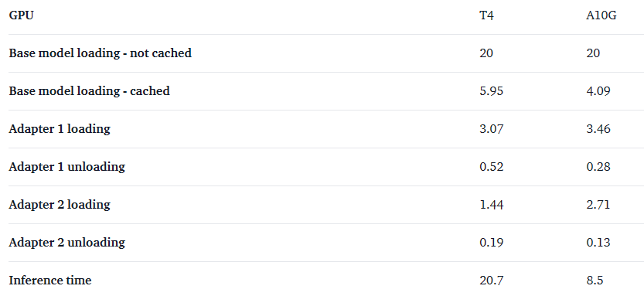The image size is (644, 296).
Task: Select A10G Adapter 1 loading value 3.46
Action: (598, 129)
